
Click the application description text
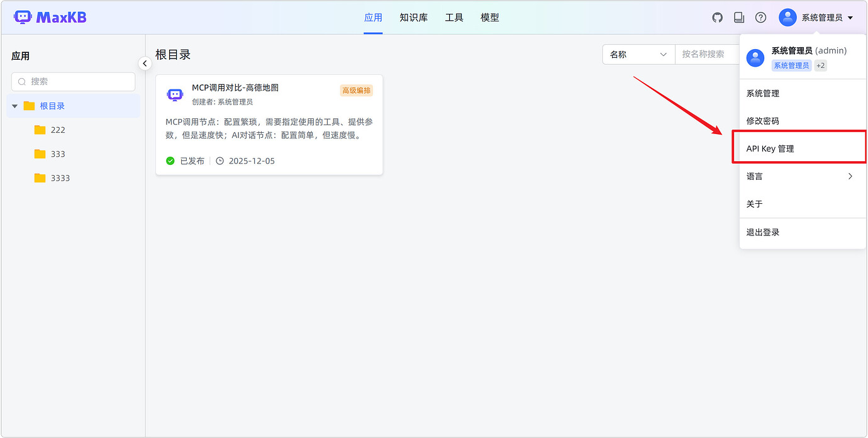pos(269,128)
